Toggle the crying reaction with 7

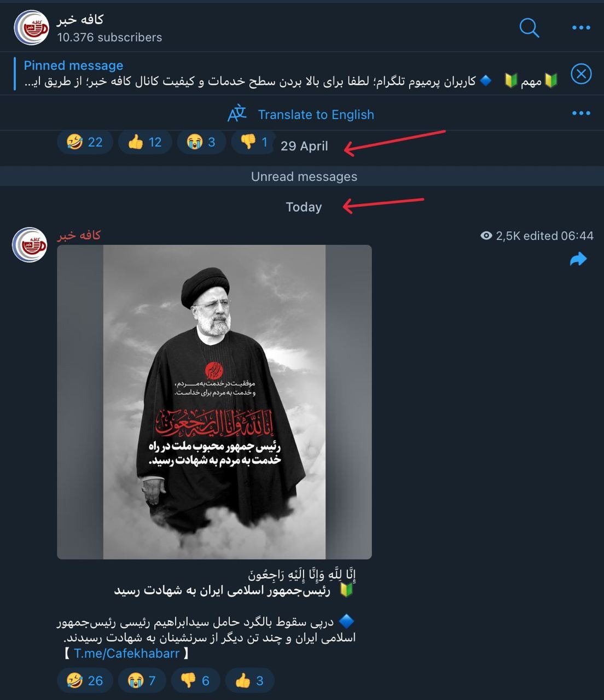(141, 680)
